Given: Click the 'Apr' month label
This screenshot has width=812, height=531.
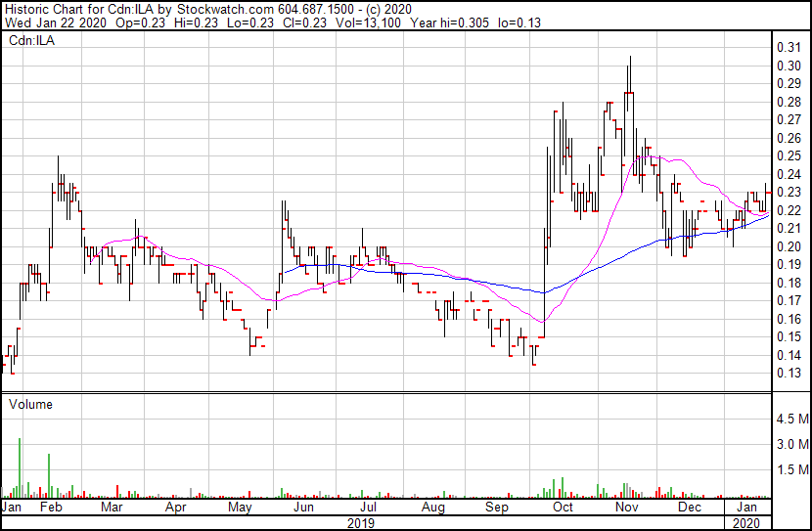Looking at the screenshot, I should click(175, 508).
